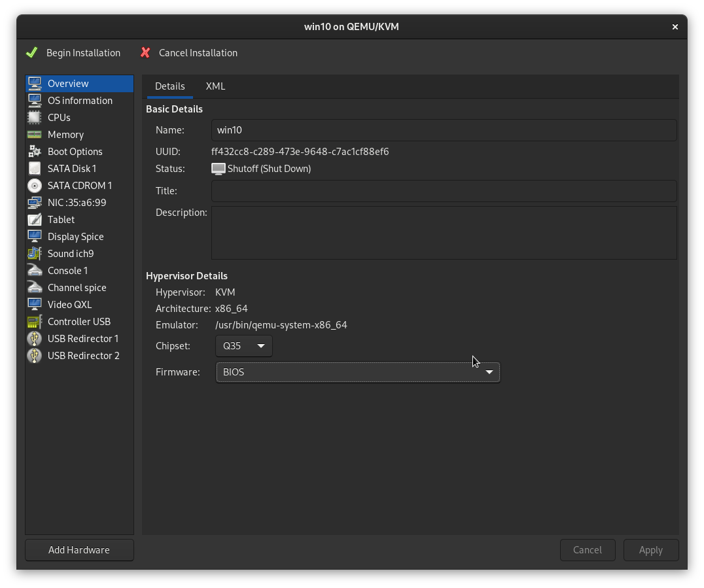Click the green Begin Installation checkmark icon
Image resolution: width=704 pixels, height=588 pixels.
pos(32,53)
